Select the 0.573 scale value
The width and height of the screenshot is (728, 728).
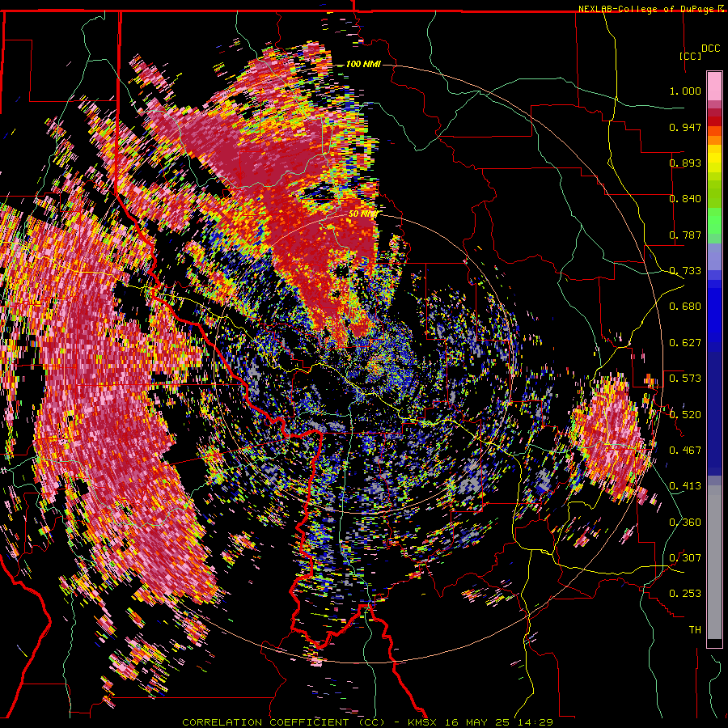(x=685, y=379)
